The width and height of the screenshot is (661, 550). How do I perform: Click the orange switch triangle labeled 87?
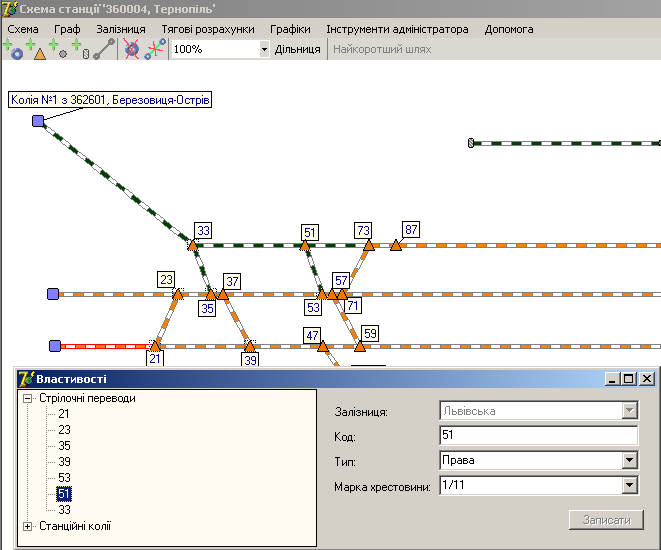(x=396, y=245)
